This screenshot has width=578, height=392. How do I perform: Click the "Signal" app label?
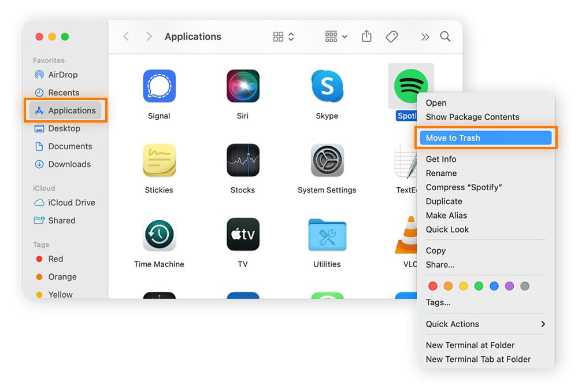click(160, 116)
